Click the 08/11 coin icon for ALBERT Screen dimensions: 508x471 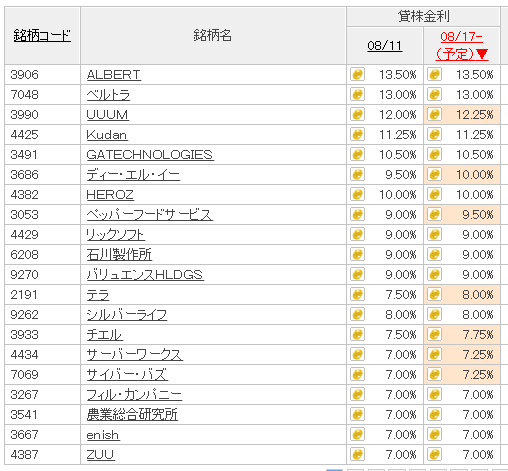click(x=357, y=74)
